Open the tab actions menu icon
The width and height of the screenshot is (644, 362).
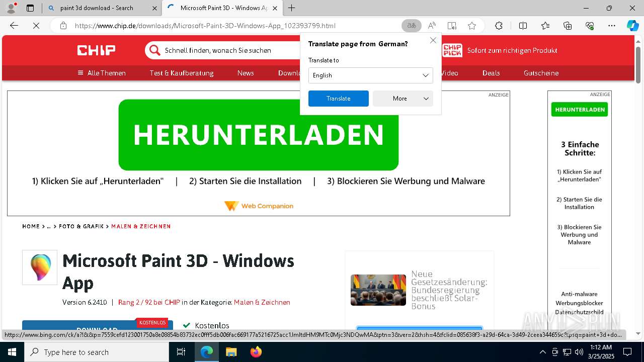[x=30, y=8]
